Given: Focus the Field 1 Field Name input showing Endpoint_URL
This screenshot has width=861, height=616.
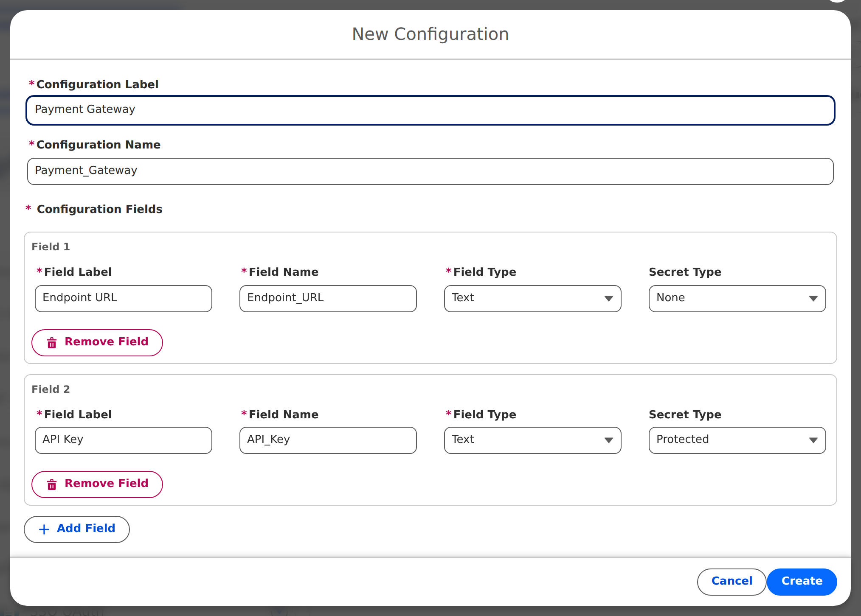Looking at the screenshot, I should [328, 299].
